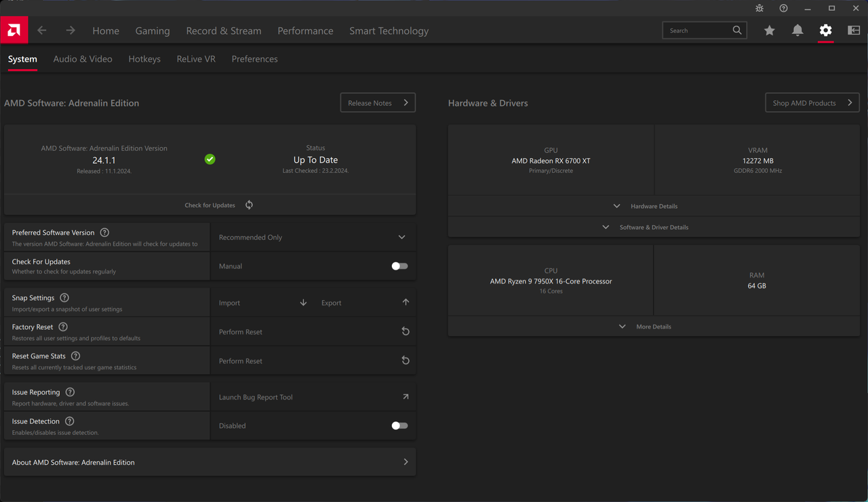
Task: Click the 12272 MB VRAM value
Action: [x=757, y=161]
